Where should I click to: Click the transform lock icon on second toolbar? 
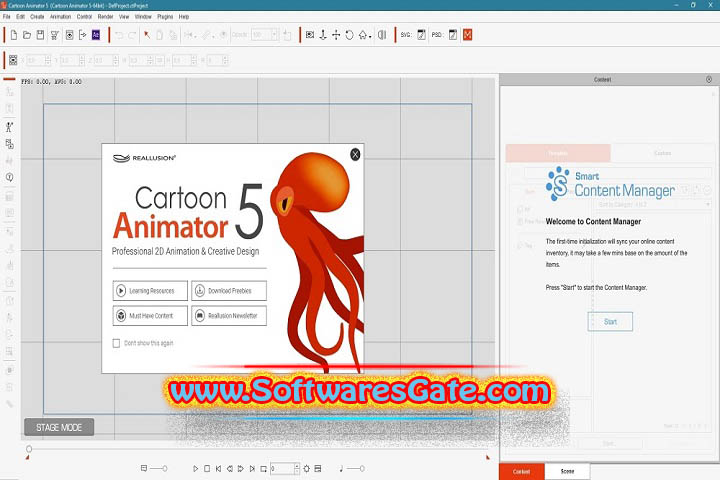pyautogui.click(x=13, y=60)
